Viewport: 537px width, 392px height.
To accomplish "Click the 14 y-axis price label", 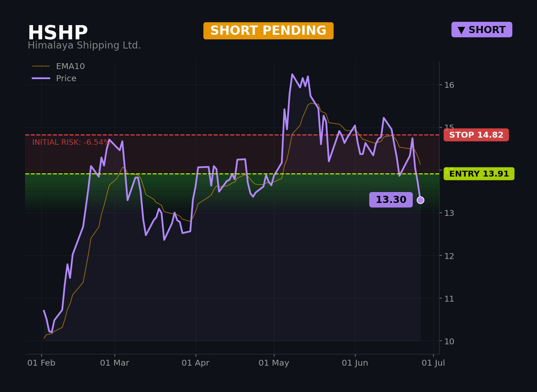I will click(449, 170).
